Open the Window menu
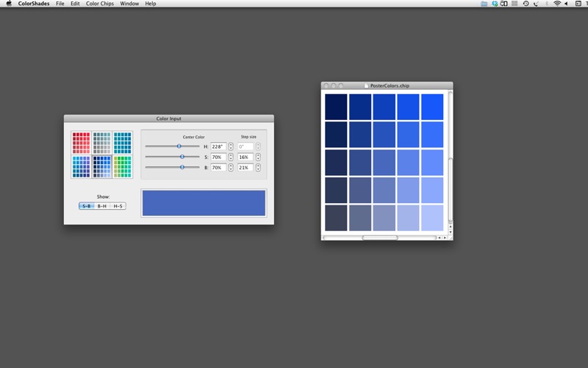 (x=129, y=4)
